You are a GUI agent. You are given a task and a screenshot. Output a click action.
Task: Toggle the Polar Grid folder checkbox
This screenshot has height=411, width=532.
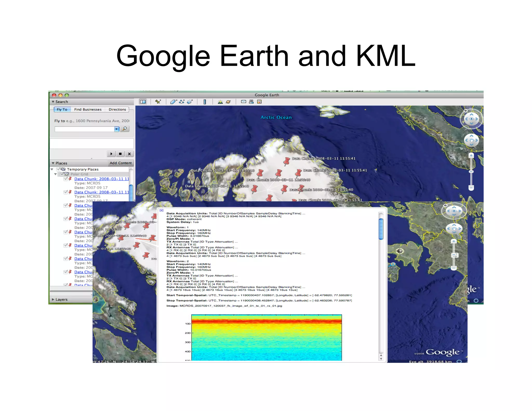point(62,174)
